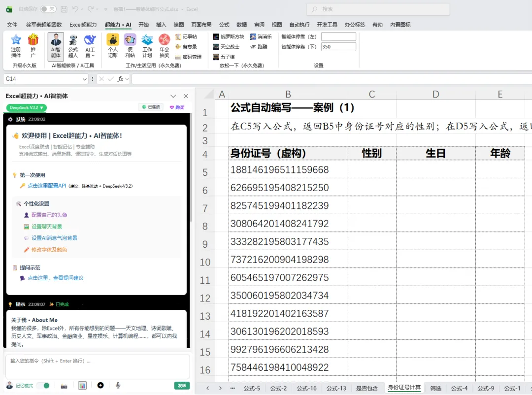Click the 修改字体及颜色 link
Viewport: 532px width, 395px height.
pos(49,250)
